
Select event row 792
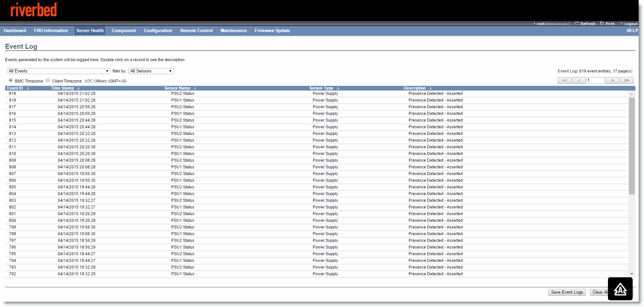[316, 274]
